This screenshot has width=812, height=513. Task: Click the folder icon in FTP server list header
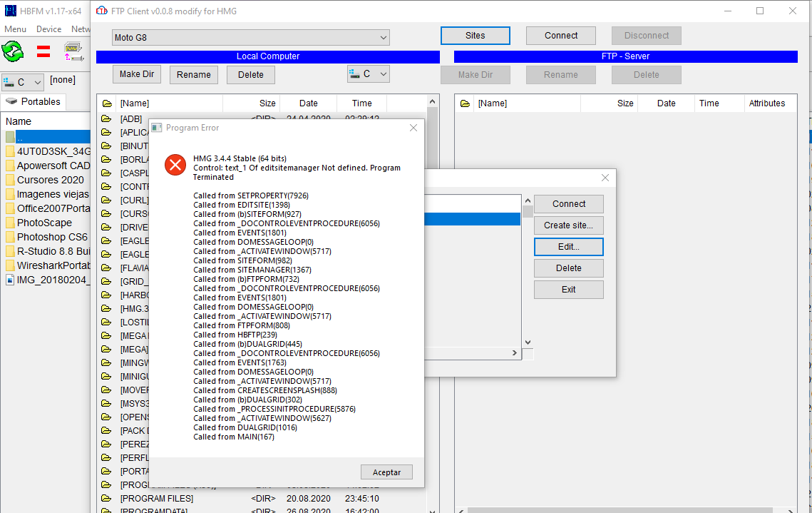pos(465,103)
